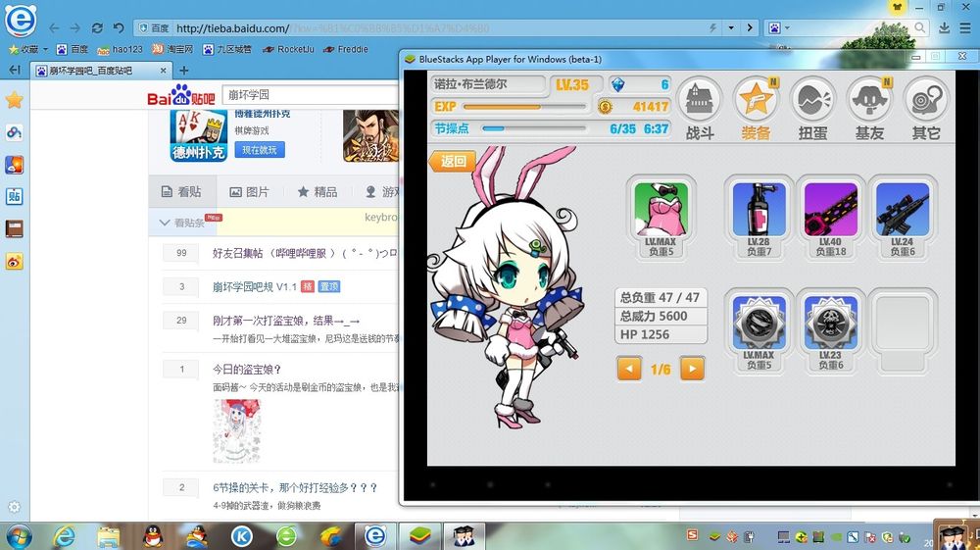Open the 基友 friends icon
980x550 pixels.
pyautogui.click(x=869, y=109)
